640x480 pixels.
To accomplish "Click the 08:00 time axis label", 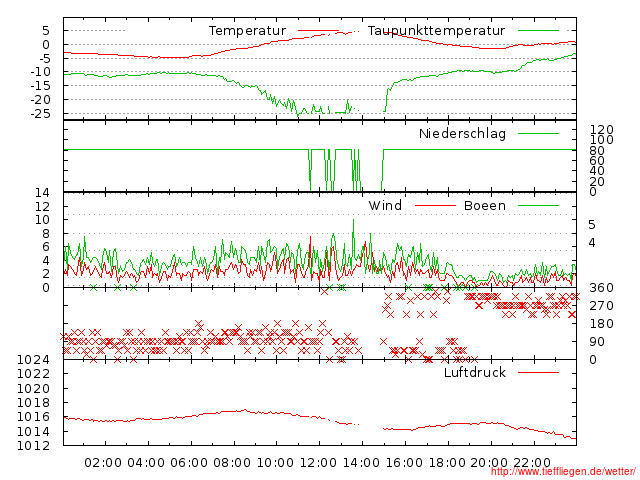I will (232, 463).
